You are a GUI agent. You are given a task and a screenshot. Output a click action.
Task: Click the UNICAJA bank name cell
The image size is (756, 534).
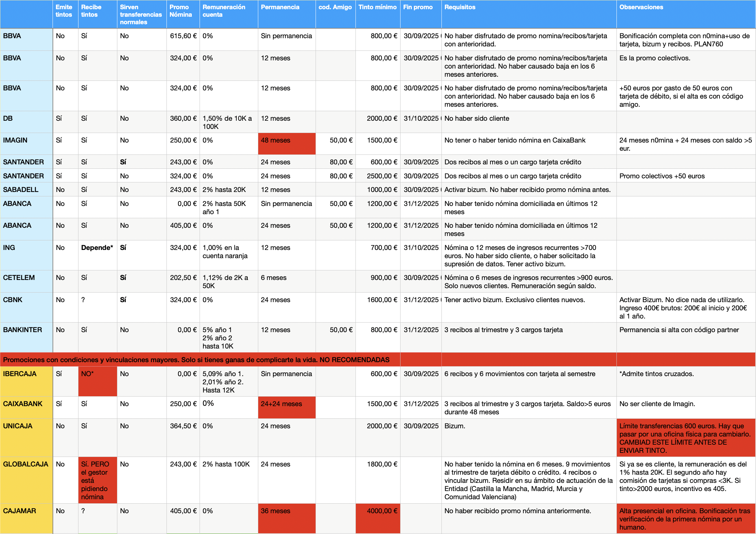click(27, 437)
